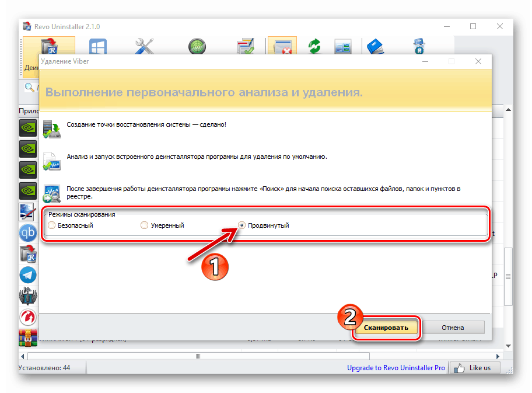532x393 pixels.
Task: Click the horizontal scrollbar left arrow
Action: pyautogui.click(x=22, y=356)
